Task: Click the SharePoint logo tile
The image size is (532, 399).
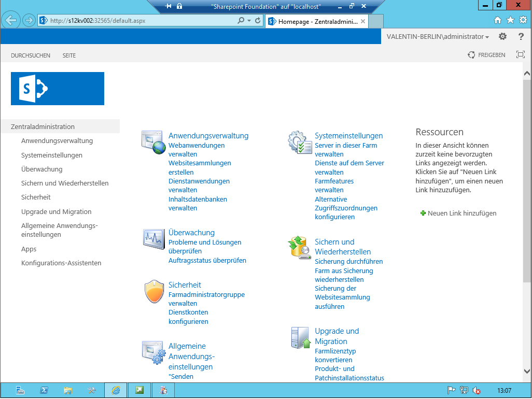Action: click(58, 89)
